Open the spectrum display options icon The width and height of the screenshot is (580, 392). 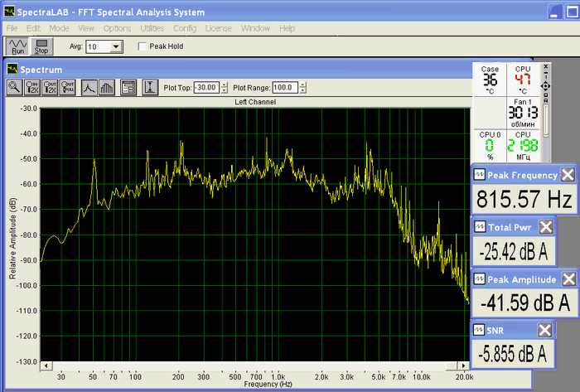128,87
